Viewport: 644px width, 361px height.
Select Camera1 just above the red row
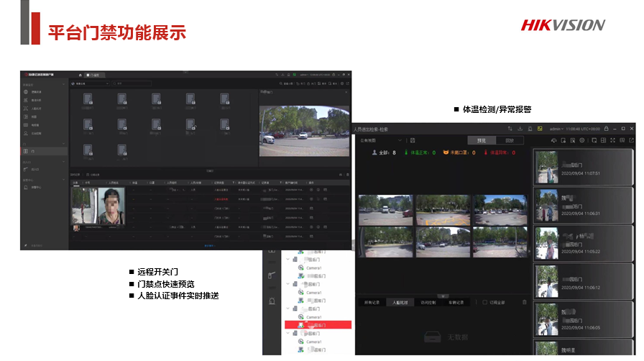[x=314, y=317]
